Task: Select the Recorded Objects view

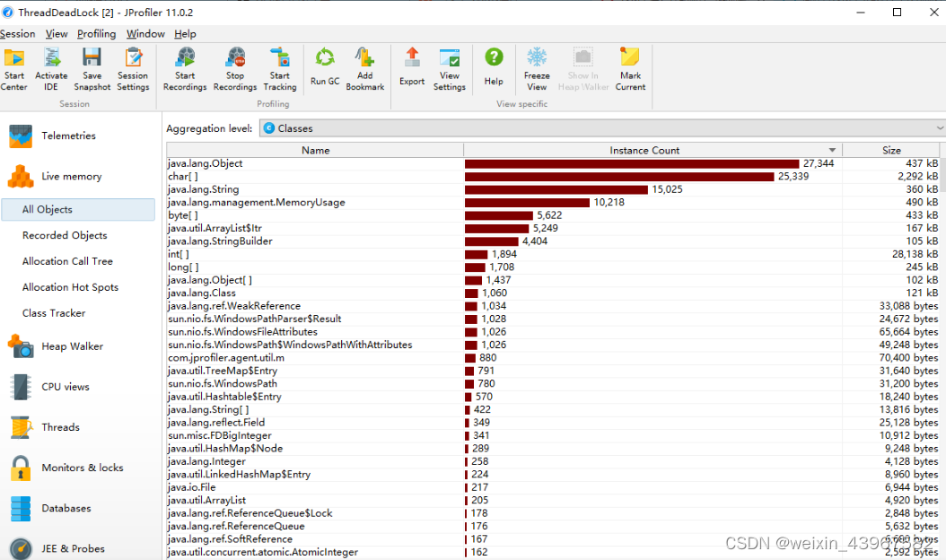Action: coord(65,235)
